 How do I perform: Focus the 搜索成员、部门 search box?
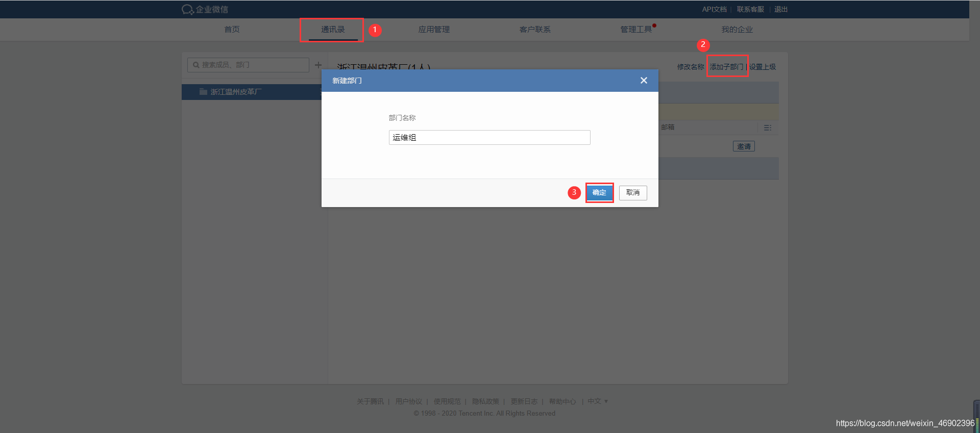(x=248, y=65)
